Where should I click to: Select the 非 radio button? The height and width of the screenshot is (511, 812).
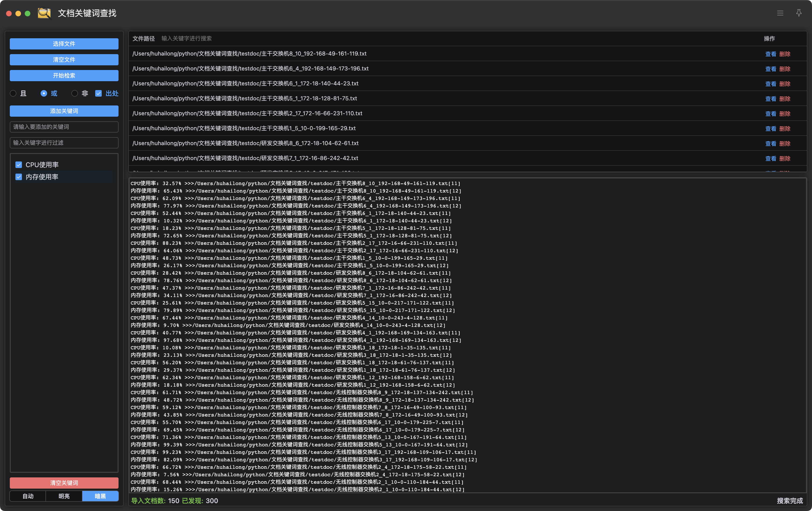75,93
